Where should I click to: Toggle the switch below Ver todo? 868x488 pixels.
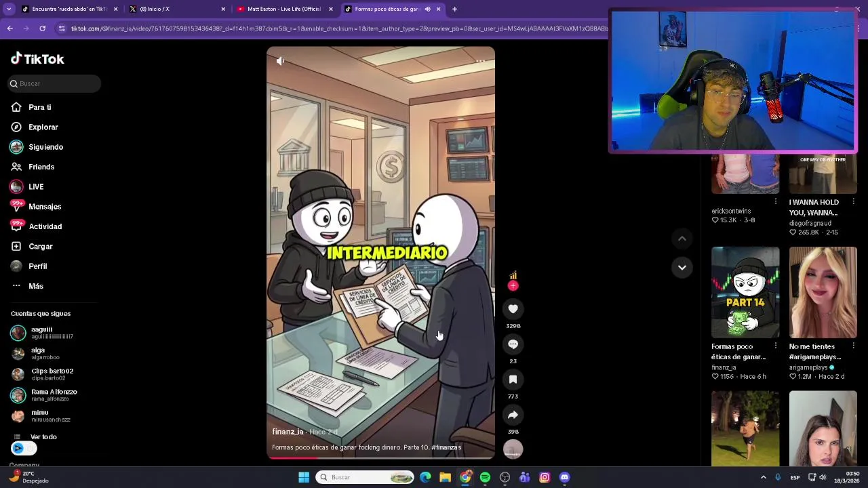click(24, 448)
